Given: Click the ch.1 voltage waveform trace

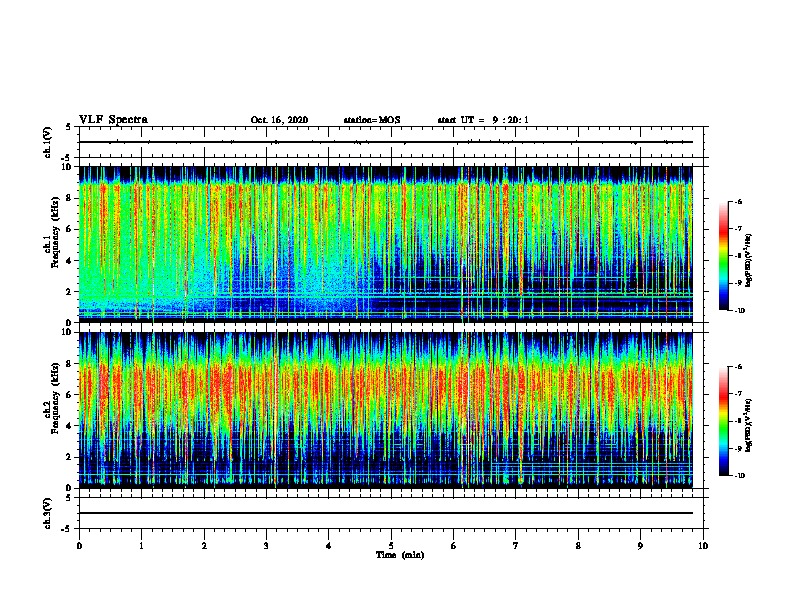Looking at the screenshot, I should point(385,142).
